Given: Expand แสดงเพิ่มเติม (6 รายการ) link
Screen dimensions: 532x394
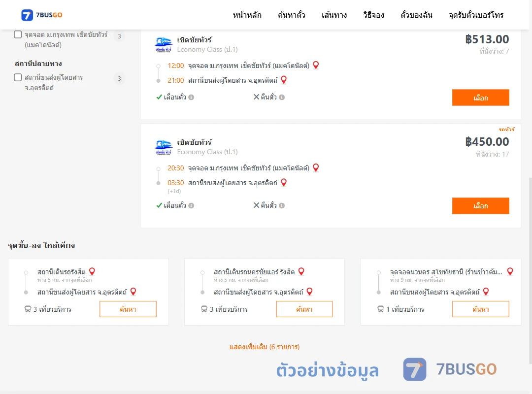Looking at the screenshot, I should (x=265, y=347).
